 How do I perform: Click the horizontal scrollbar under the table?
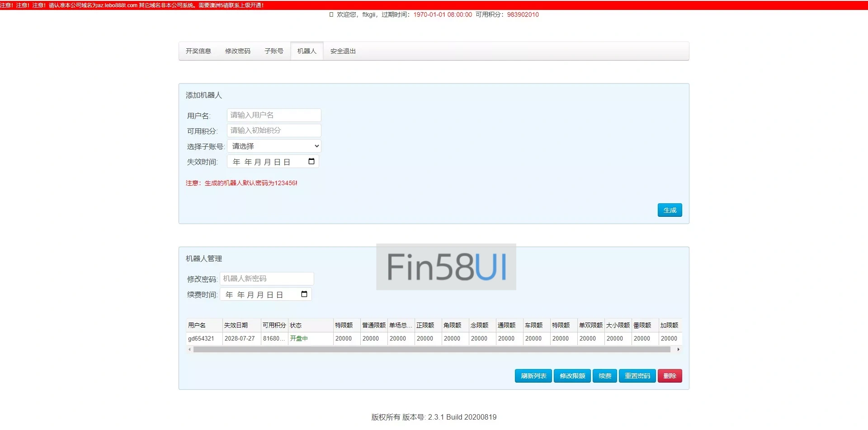(x=432, y=350)
